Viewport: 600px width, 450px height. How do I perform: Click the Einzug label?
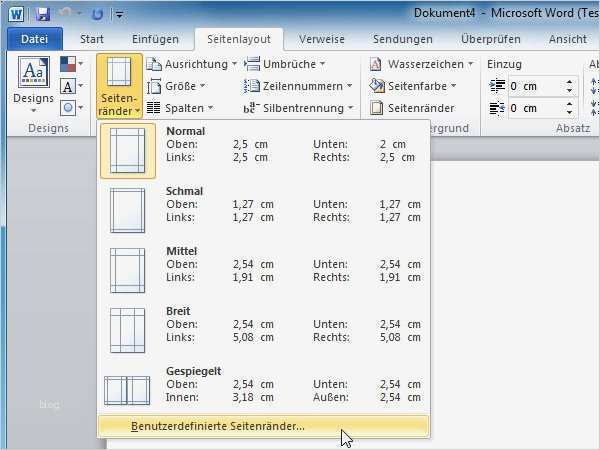point(504,64)
